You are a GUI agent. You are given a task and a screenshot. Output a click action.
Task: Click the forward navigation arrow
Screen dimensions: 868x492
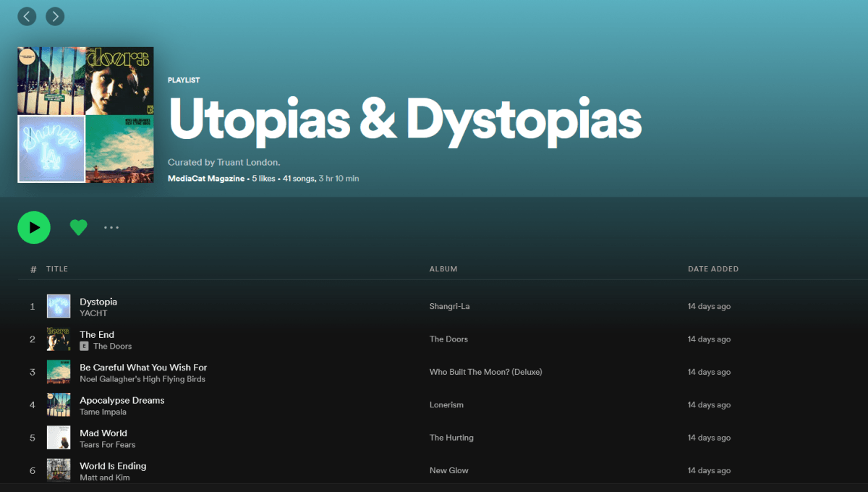55,16
